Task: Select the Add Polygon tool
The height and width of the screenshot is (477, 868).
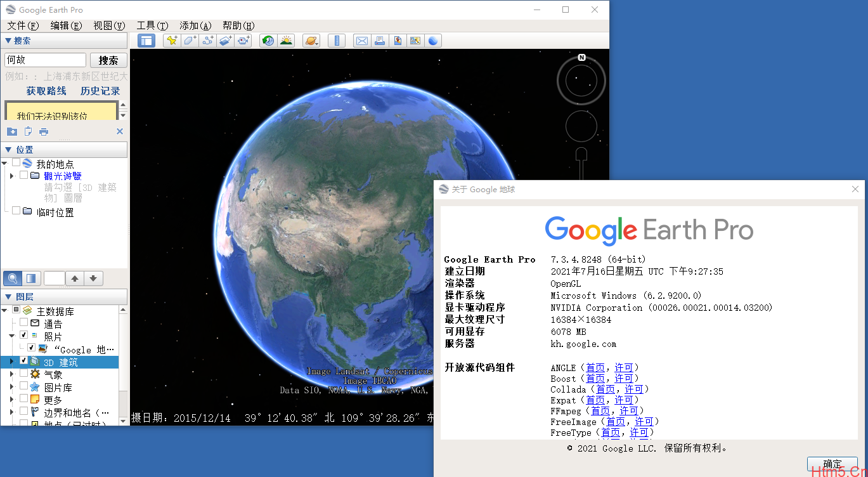Action: tap(190, 41)
